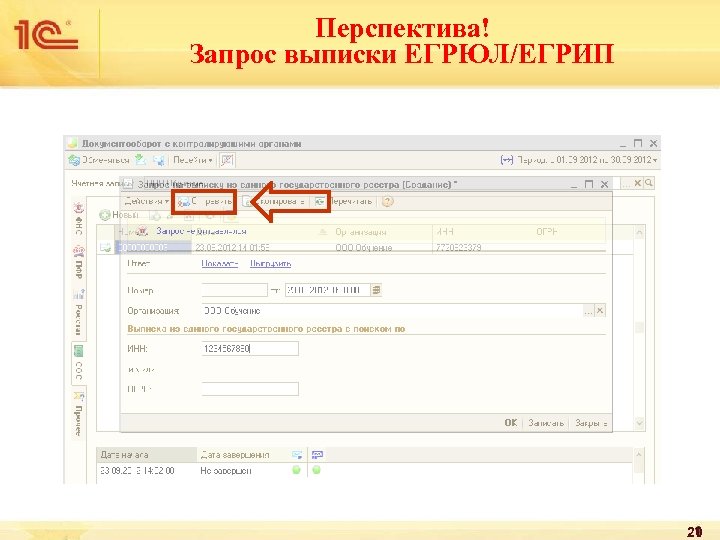The height and width of the screenshot is (540, 720).
Task: Click the ООО Обучение cell in the list
Action: [x=364, y=248]
